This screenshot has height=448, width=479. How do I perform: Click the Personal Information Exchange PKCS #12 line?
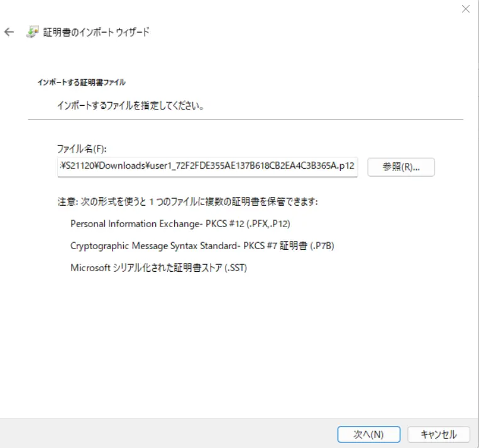coord(180,224)
